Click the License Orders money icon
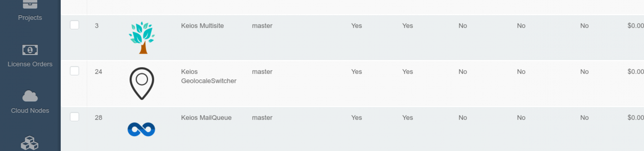Image resolution: width=644 pixels, height=151 pixels. tap(30, 50)
